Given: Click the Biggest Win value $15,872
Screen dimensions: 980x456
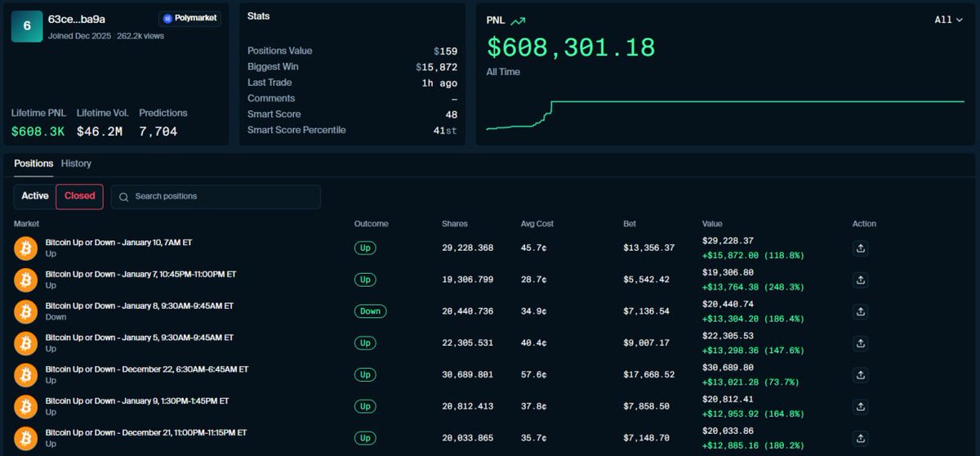Looking at the screenshot, I should (x=436, y=67).
